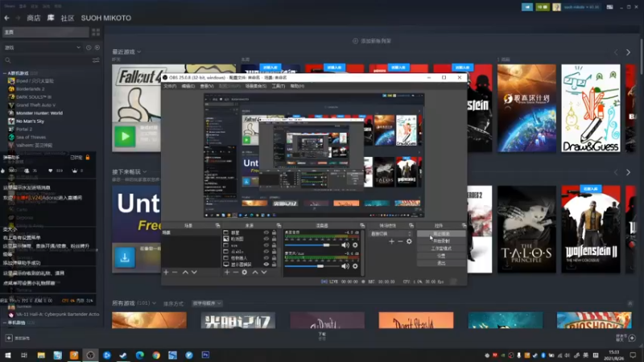The image size is (644, 362).
Task: Open OBS 文件(F) menu
Action: (x=170, y=86)
